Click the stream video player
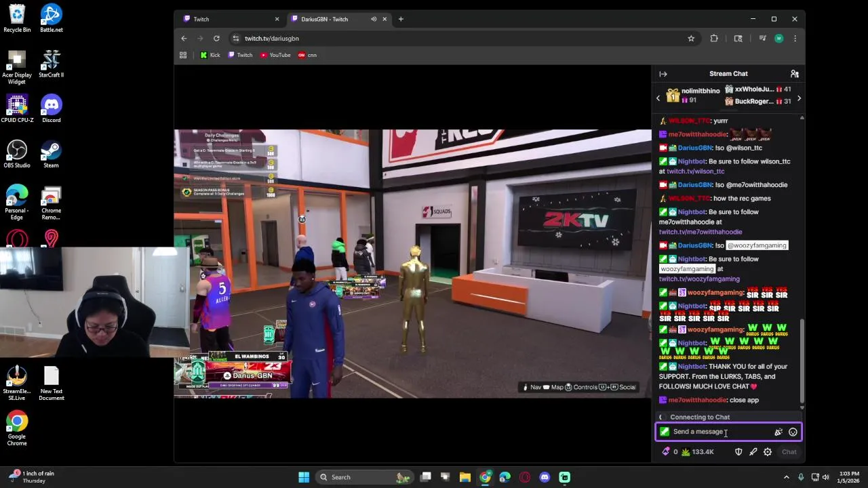The width and height of the screenshot is (868, 488). tap(412, 264)
